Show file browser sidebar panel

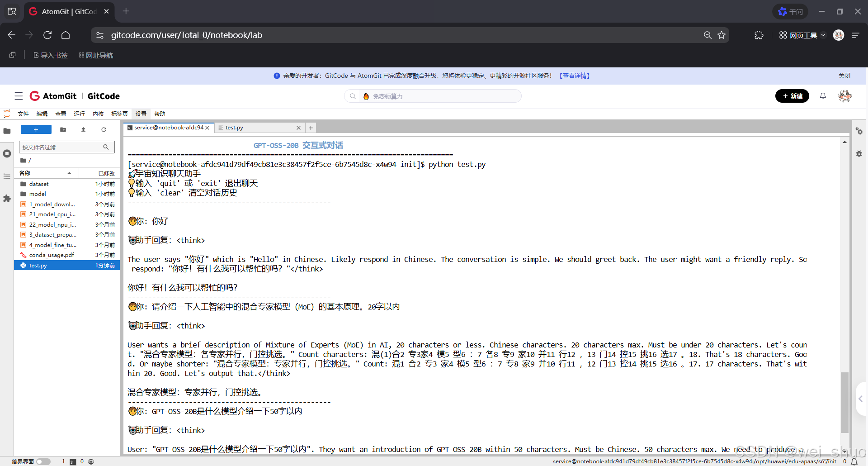[x=7, y=131]
